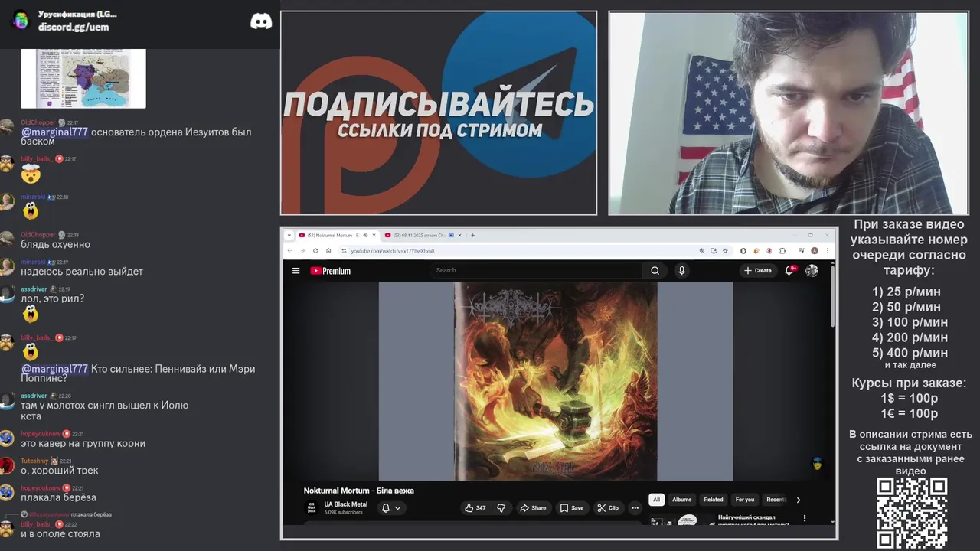
Task: Click the @marginal777 mention about Иезуитов
Action: click(x=54, y=132)
